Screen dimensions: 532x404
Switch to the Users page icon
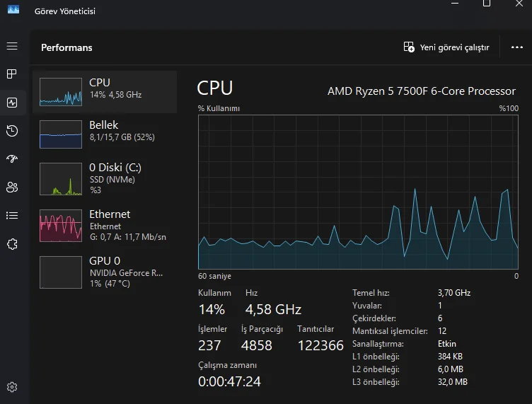(12, 187)
